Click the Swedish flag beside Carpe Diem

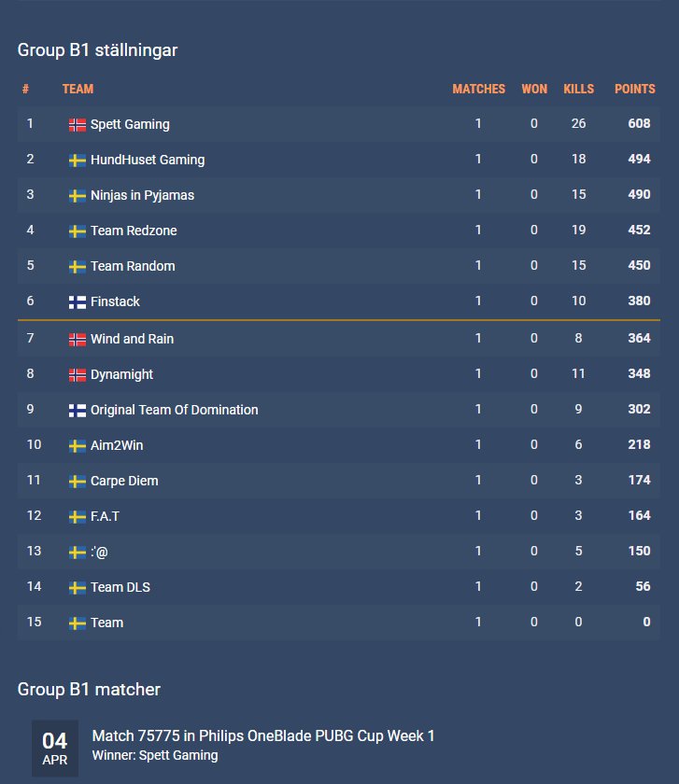coord(78,482)
